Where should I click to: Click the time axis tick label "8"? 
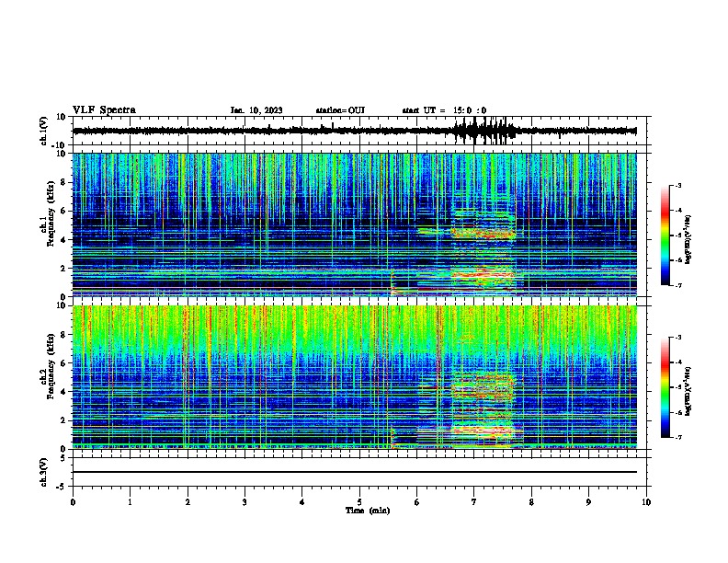(531, 502)
